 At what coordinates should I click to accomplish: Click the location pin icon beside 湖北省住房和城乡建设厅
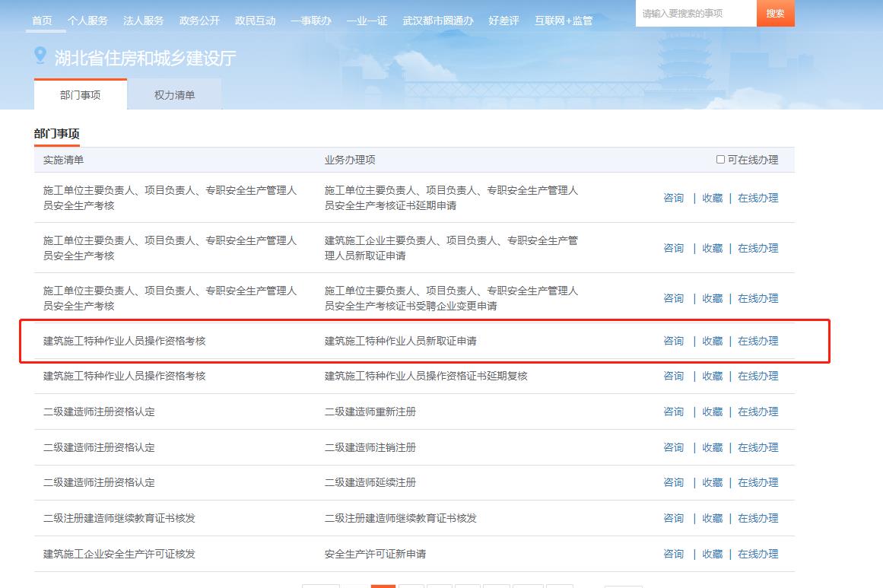click(40, 56)
